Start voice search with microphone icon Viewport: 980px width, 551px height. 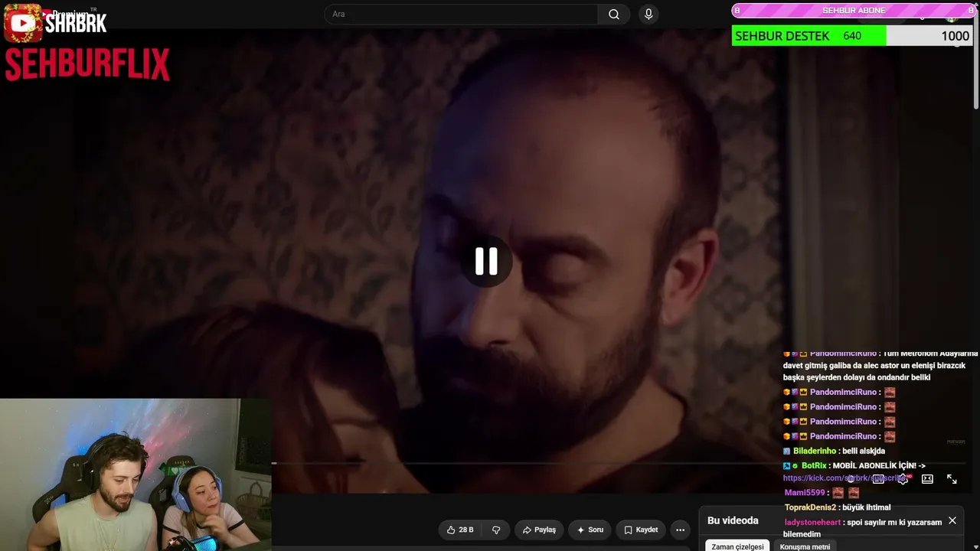pyautogui.click(x=648, y=14)
